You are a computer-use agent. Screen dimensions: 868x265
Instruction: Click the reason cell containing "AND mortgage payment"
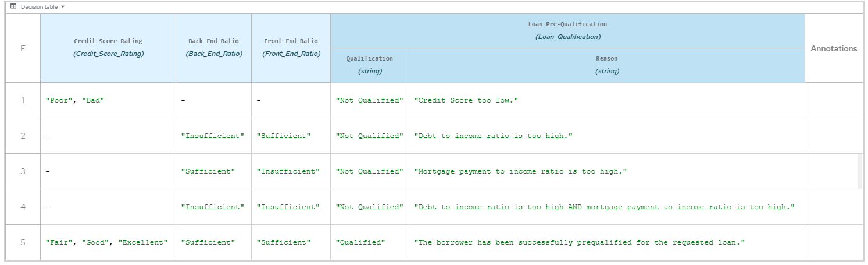(607, 207)
